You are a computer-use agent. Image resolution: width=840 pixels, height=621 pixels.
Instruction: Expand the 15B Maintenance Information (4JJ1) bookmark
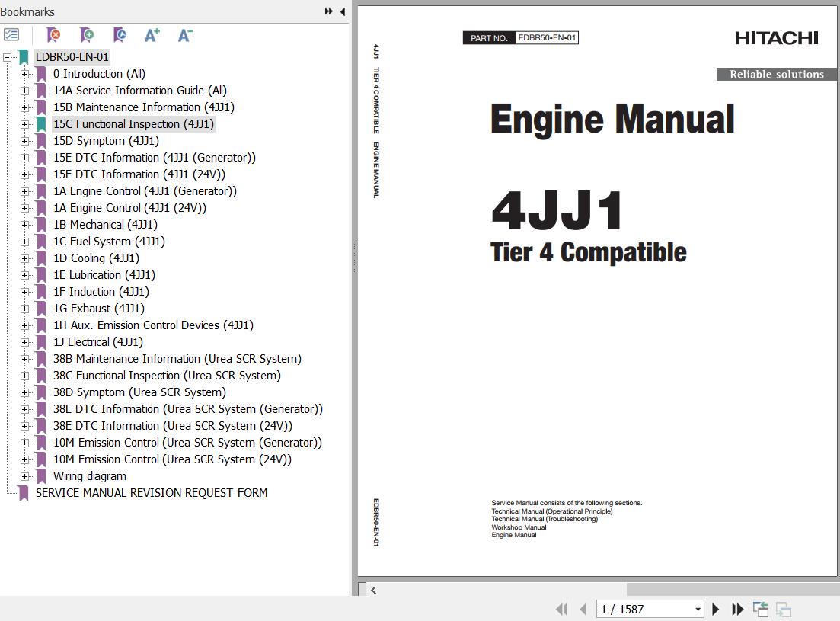[24, 107]
